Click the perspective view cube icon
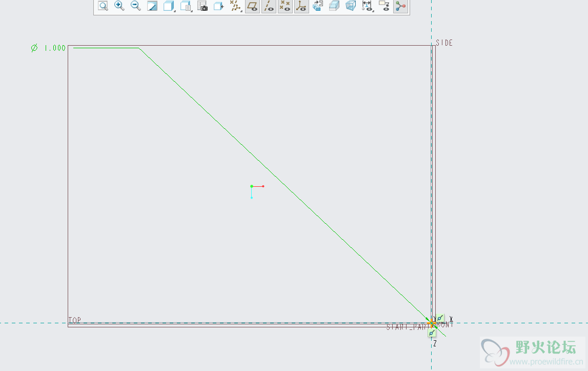588x371 pixels. tap(351, 6)
